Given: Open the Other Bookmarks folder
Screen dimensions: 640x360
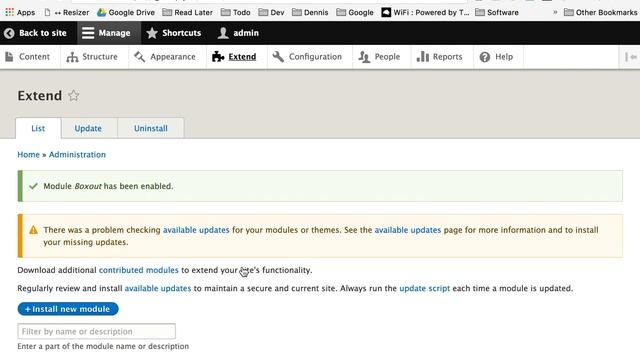Looking at the screenshot, I should (600, 12).
